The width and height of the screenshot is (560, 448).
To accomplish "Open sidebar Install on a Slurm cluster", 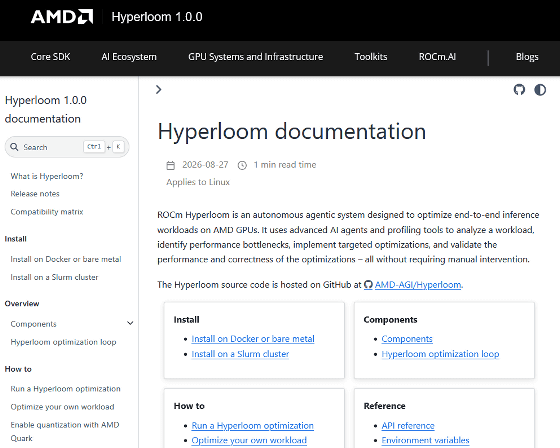I will click(x=54, y=277).
